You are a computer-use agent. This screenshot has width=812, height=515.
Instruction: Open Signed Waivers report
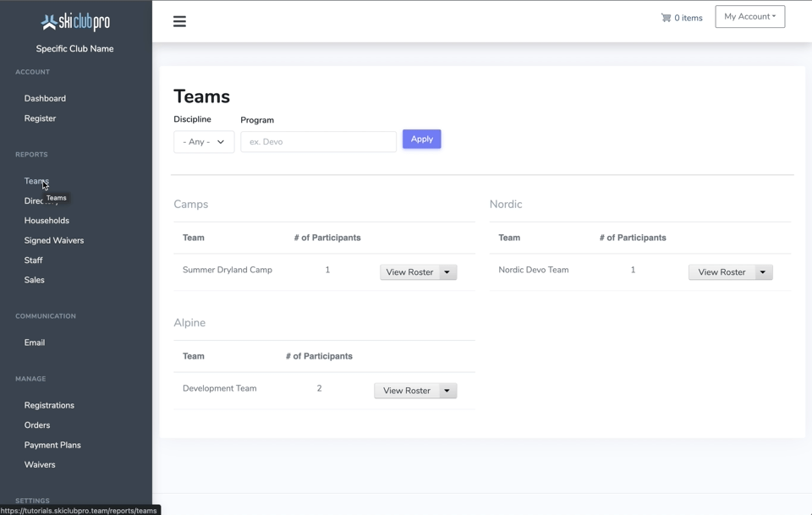pyautogui.click(x=54, y=241)
